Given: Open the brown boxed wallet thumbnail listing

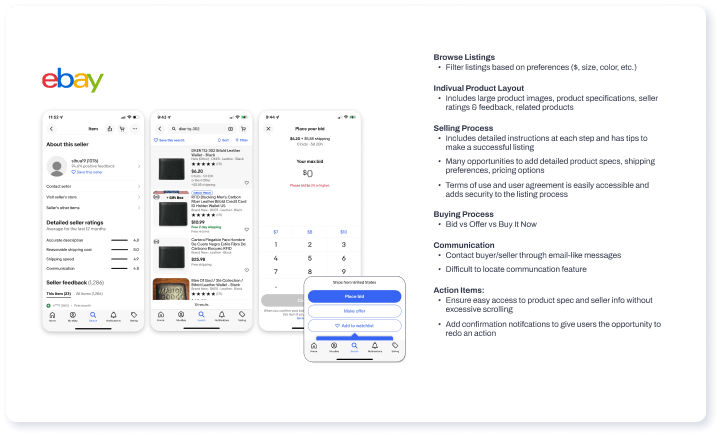Looking at the screenshot, I should click(171, 289).
